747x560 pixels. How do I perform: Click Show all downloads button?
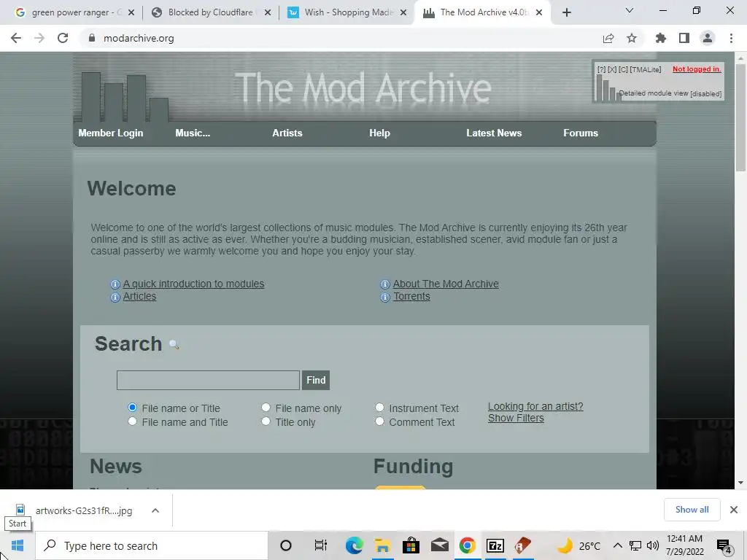692,510
